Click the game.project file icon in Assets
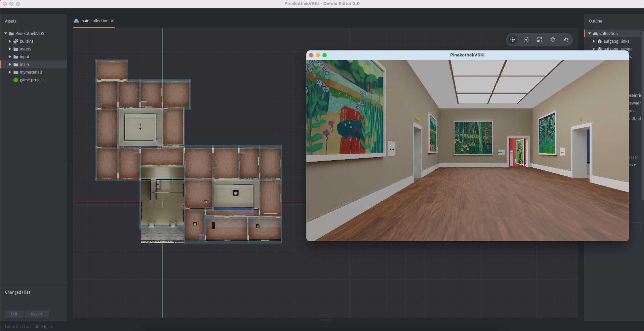This screenshot has width=644, height=331. point(15,80)
